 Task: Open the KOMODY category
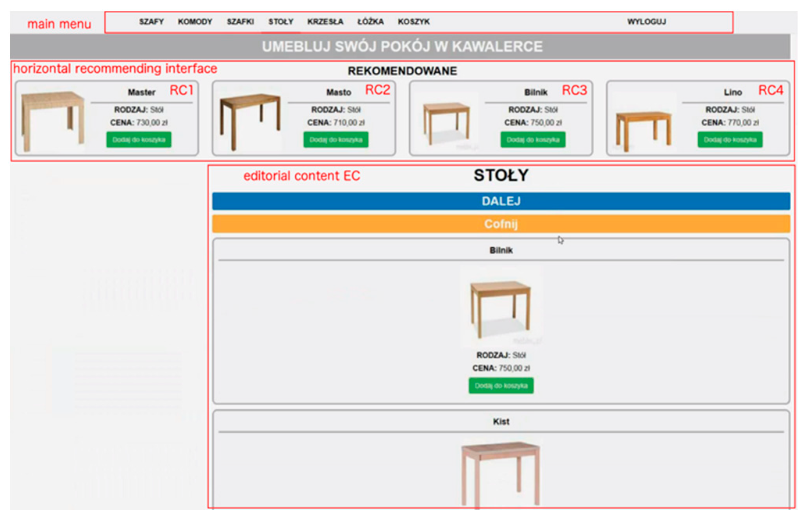click(x=195, y=22)
